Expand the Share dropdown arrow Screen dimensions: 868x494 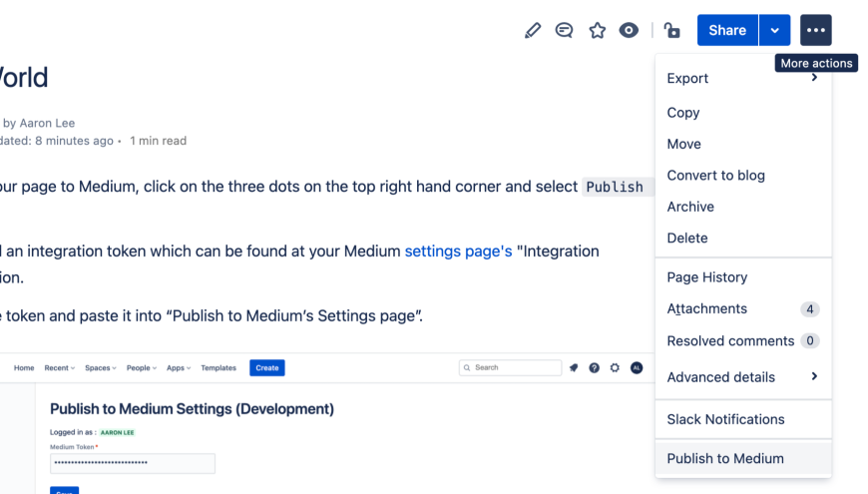[x=774, y=30]
